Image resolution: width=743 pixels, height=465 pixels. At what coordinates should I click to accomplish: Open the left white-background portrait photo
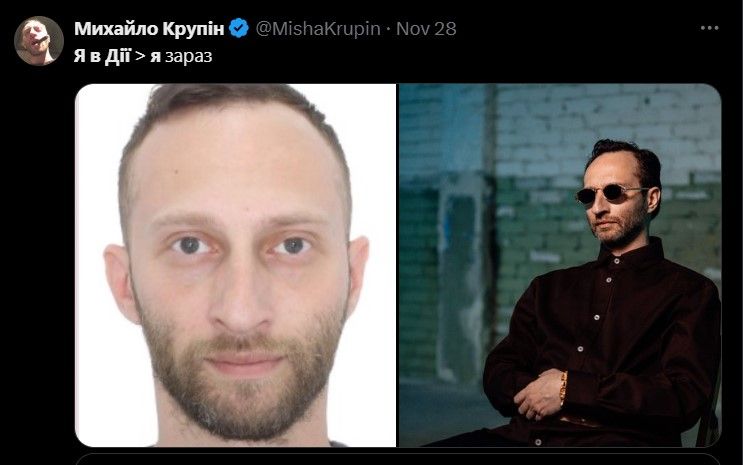click(236, 265)
